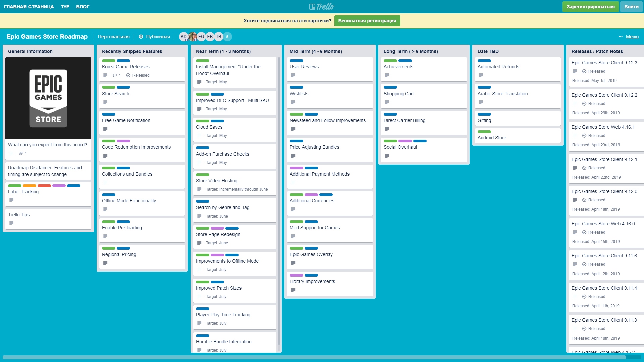This screenshot has height=362, width=644.
Task: Click Releases / Patch Notes list header
Action: (x=597, y=51)
